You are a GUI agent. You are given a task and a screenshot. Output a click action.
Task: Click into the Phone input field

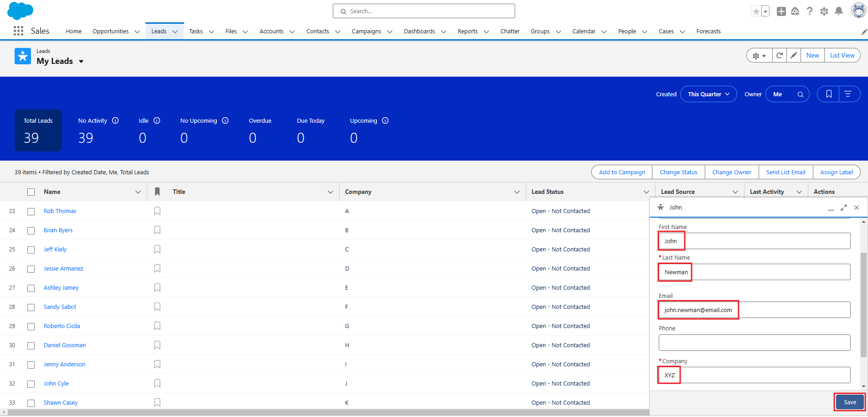coord(754,343)
